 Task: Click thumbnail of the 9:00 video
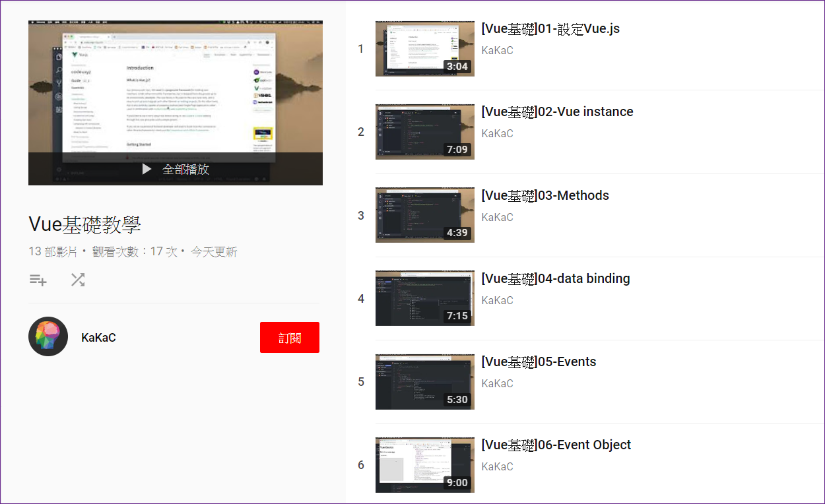click(x=425, y=464)
